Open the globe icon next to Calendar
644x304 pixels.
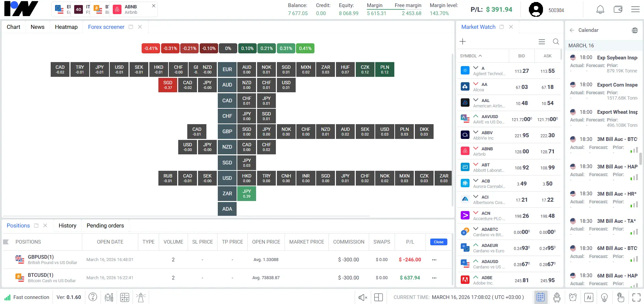635,30
